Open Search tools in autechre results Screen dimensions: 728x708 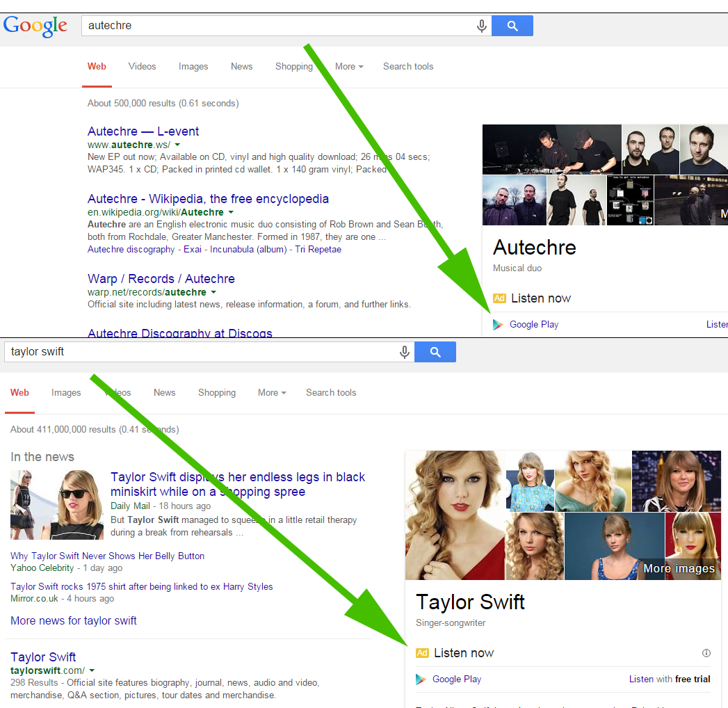click(408, 66)
